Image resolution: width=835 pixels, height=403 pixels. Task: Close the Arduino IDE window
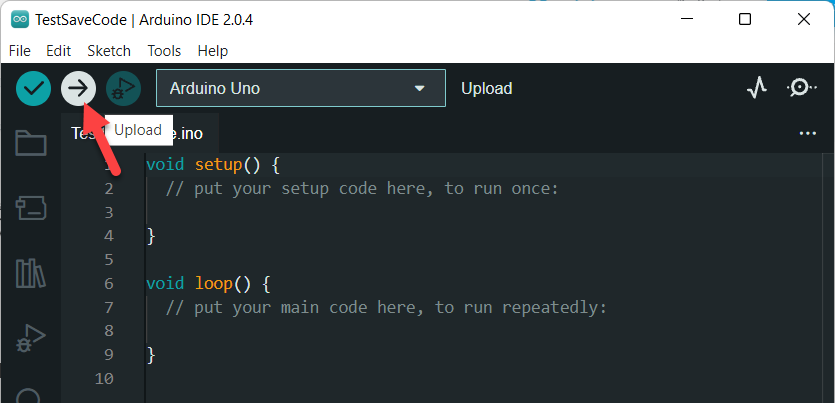(804, 20)
